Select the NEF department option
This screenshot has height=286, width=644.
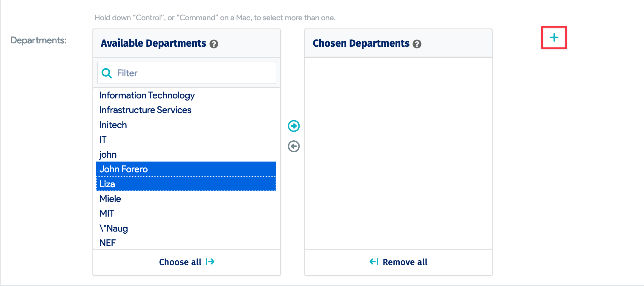(108, 243)
